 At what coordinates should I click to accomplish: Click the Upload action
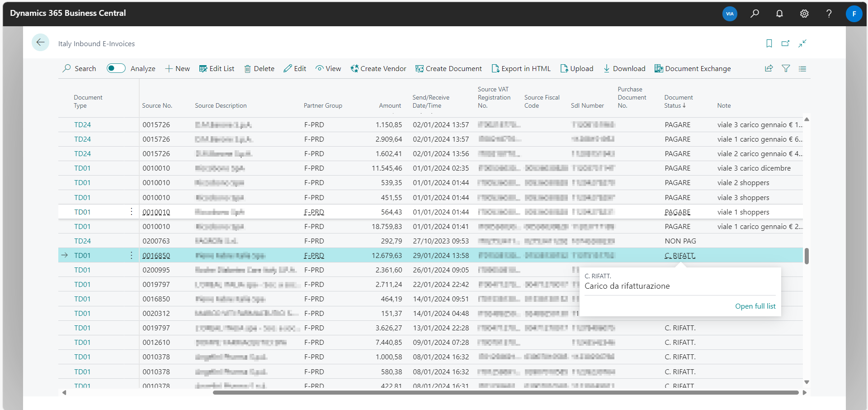coord(576,69)
